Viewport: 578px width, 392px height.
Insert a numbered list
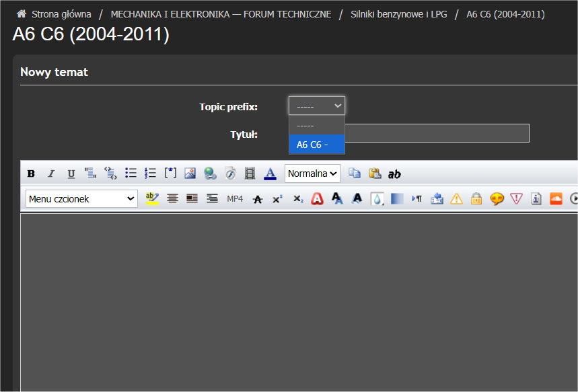coord(151,173)
